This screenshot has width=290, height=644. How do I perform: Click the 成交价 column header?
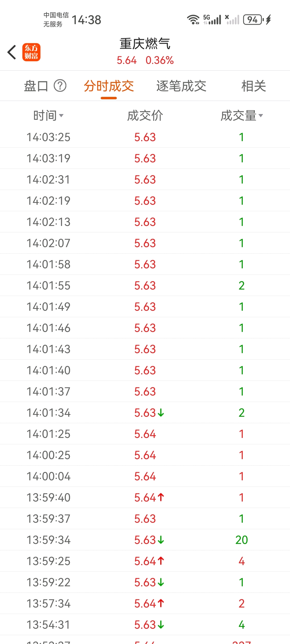[145, 116]
